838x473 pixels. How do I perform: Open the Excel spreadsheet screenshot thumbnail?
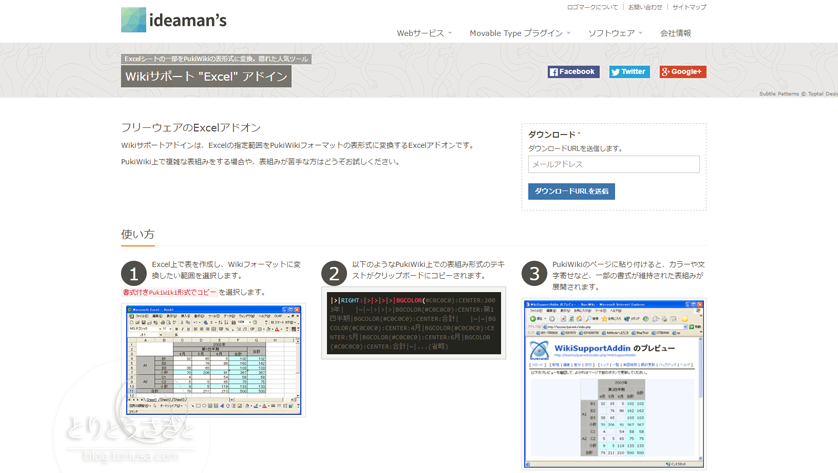213,360
